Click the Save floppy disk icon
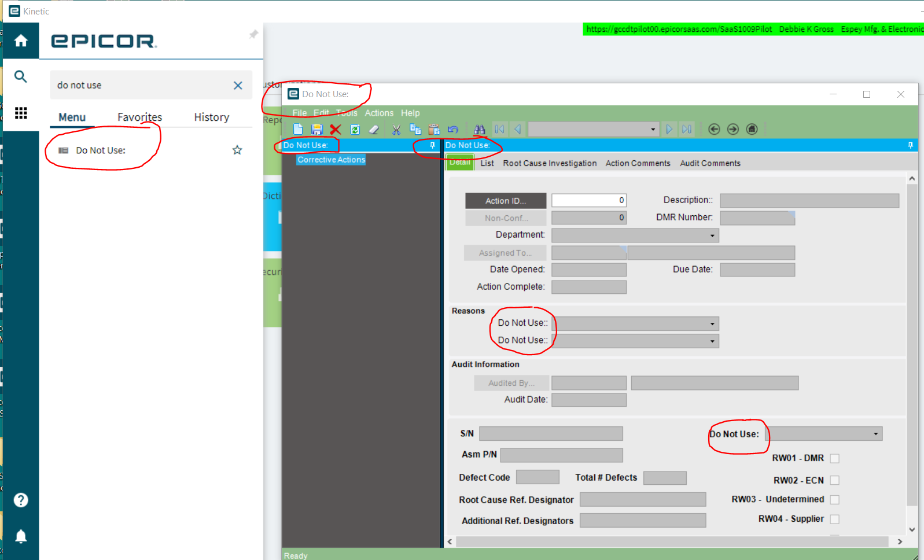This screenshot has height=560, width=924. [x=316, y=130]
